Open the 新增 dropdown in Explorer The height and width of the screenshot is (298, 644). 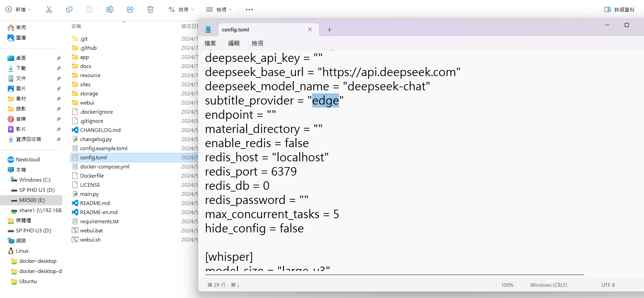[18, 9]
